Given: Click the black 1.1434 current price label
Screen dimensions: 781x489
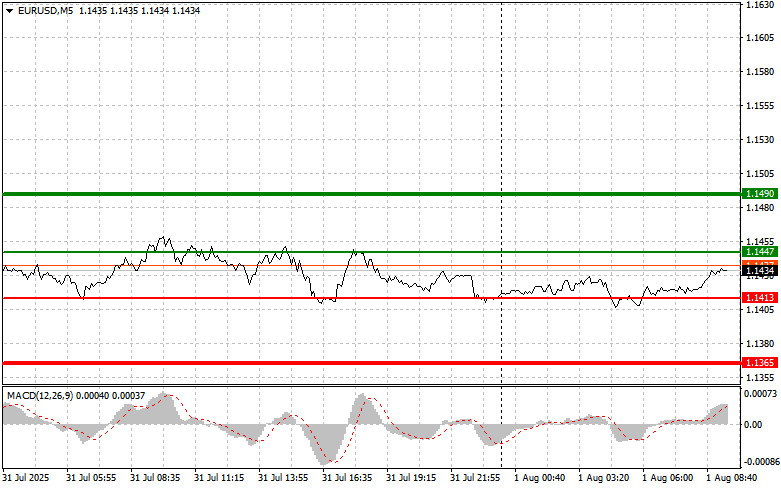Looking at the screenshot, I should (757, 271).
